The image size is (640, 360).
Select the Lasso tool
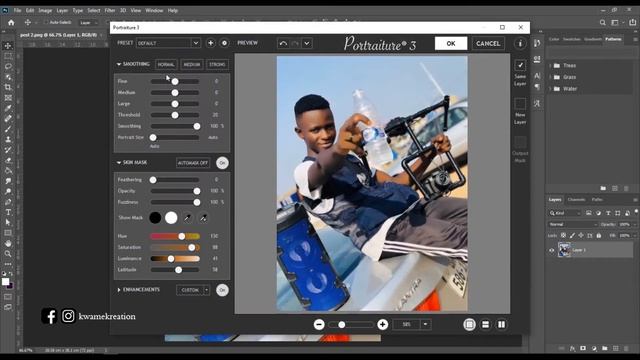click(x=8, y=66)
